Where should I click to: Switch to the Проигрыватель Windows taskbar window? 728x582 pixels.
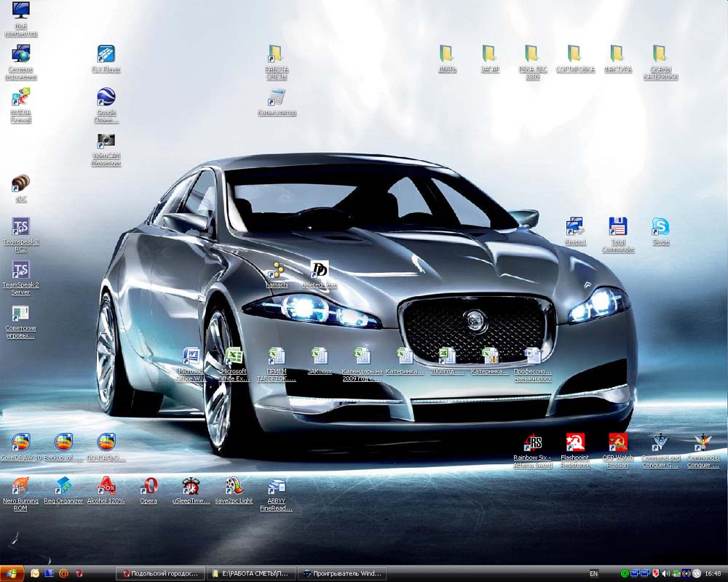[x=342, y=573]
